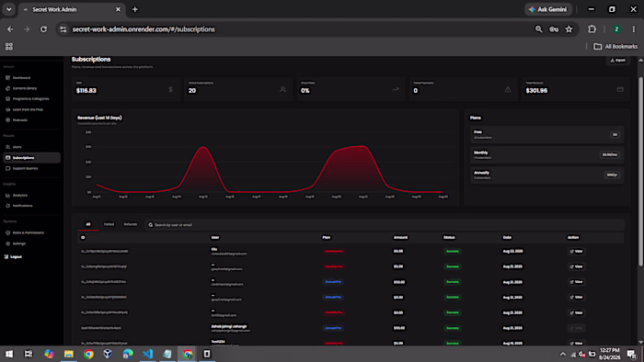644x362 pixels.
Task: Click the browser address bar URL
Action: click(144, 29)
